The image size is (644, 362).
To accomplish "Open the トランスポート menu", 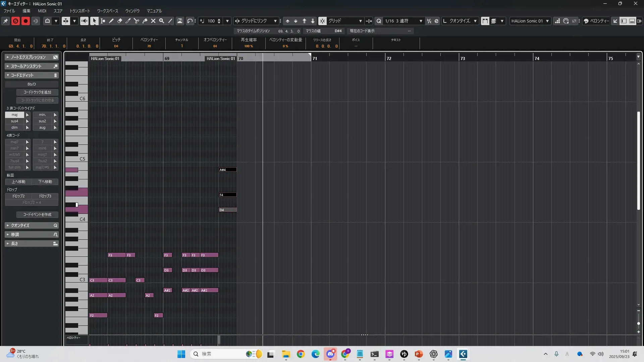I will pyautogui.click(x=79, y=11).
